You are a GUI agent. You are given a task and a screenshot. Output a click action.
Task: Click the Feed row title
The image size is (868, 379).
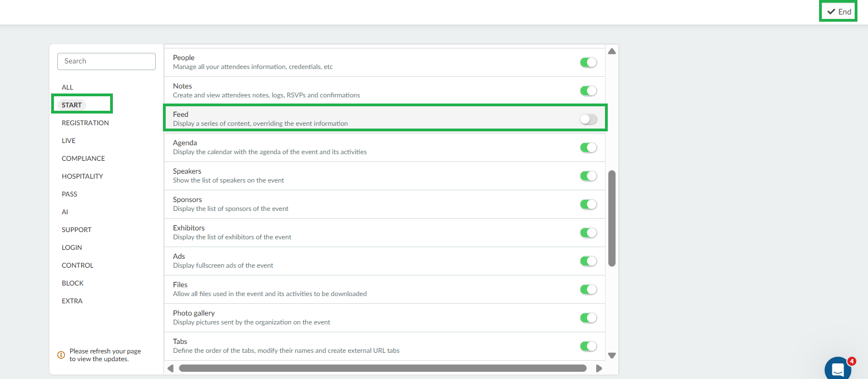coord(181,114)
